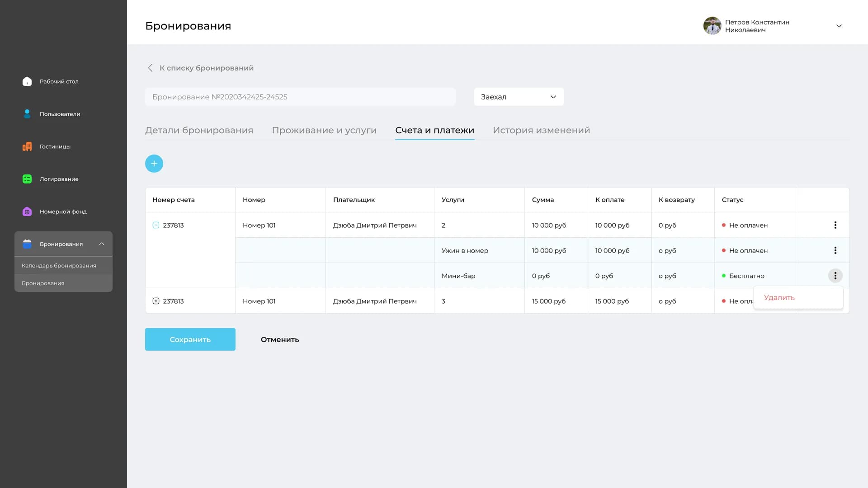Viewport: 868px width, 488px height.
Task: Open three-dot menu for first 237813 row
Action: click(835, 225)
